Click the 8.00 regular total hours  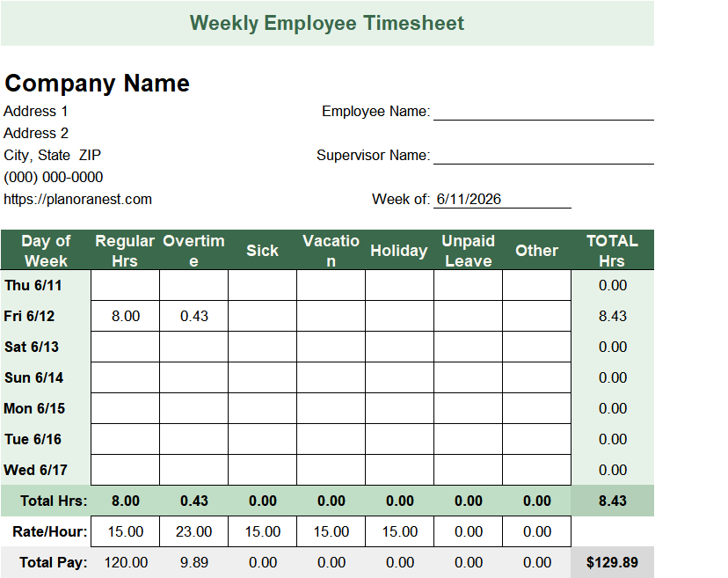click(x=126, y=501)
